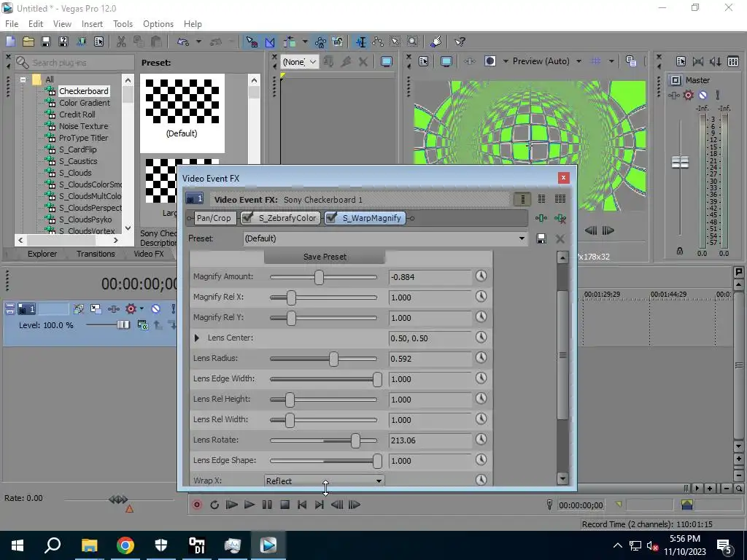Click the Play button in transport bar
The image size is (747, 560).
click(249, 505)
